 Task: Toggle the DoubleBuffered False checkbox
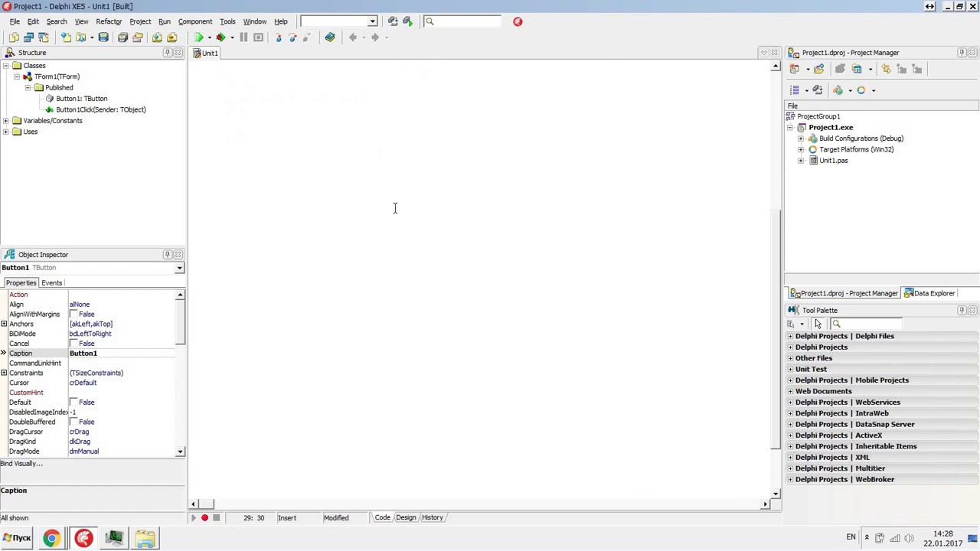pyautogui.click(x=73, y=422)
